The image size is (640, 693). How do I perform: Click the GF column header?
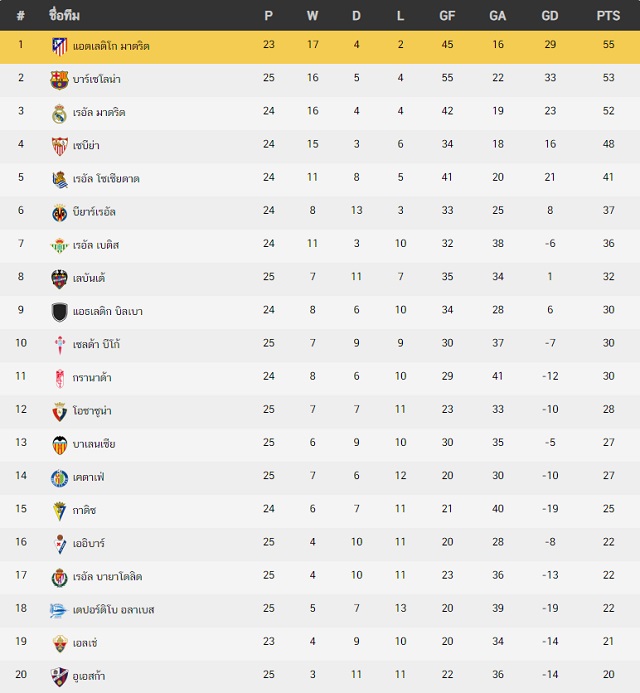[x=447, y=16]
